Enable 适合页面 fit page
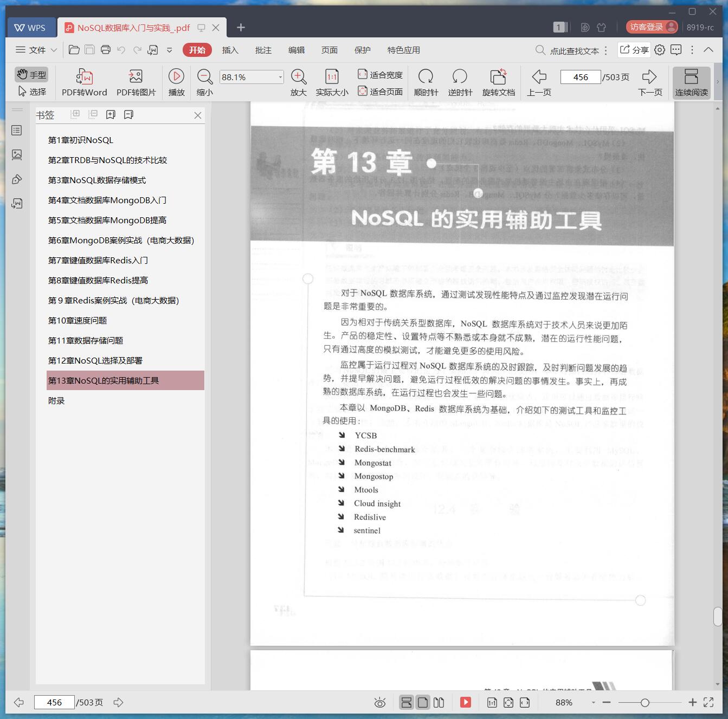The image size is (728, 719). pyautogui.click(x=380, y=92)
